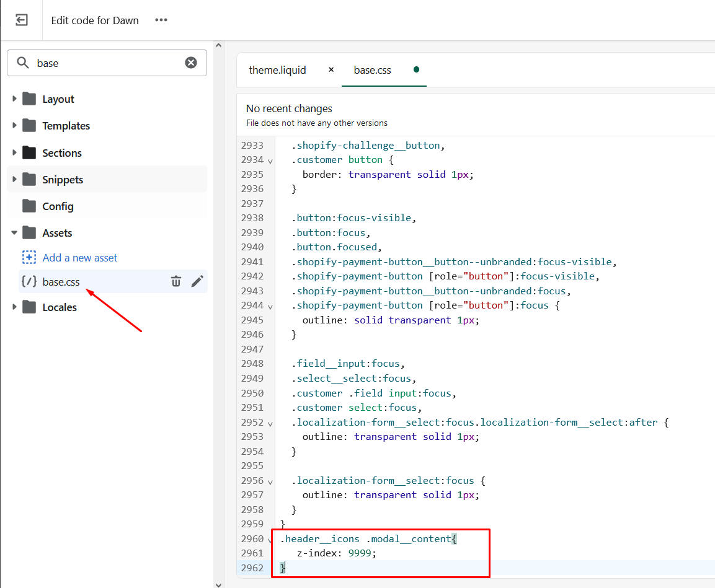Click '.localization-form__select:focus {' on line 2956
This screenshot has height=588, width=715.
point(389,481)
